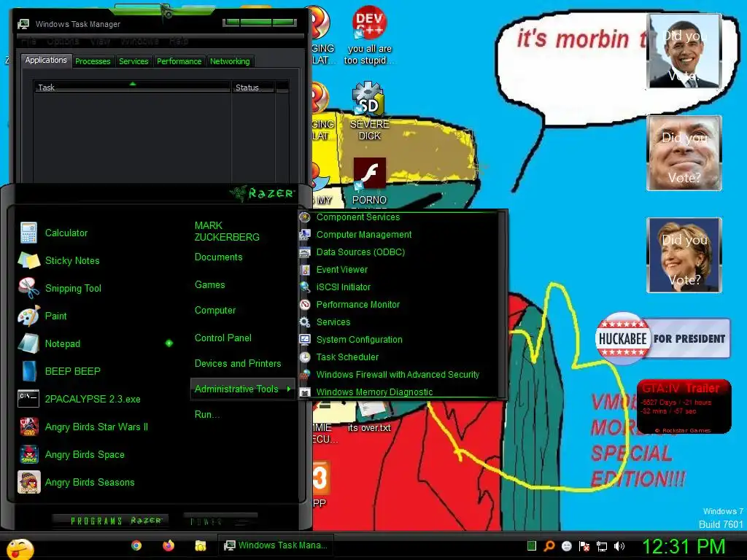The height and width of the screenshot is (560, 747).
Task: Open Chrome from the taskbar
Action: coord(136,545)
